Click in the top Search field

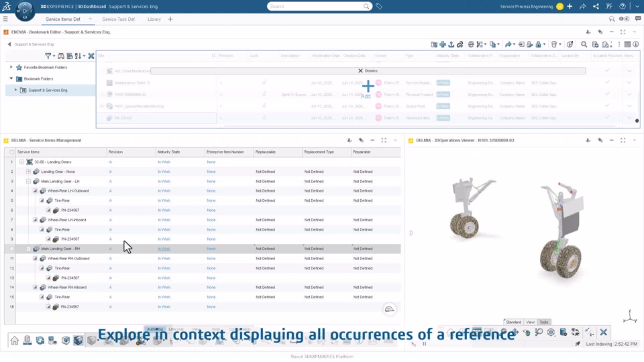(x=316, y=6)
